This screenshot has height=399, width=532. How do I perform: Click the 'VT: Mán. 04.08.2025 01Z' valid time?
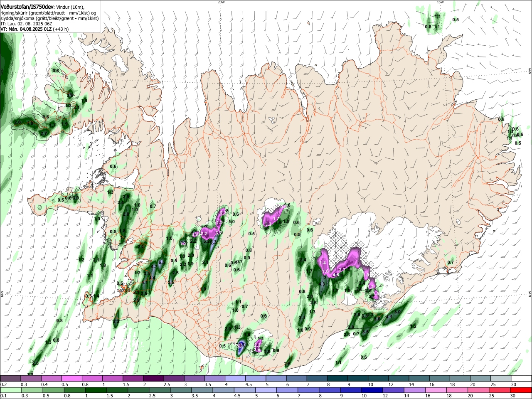pos(26,29)
